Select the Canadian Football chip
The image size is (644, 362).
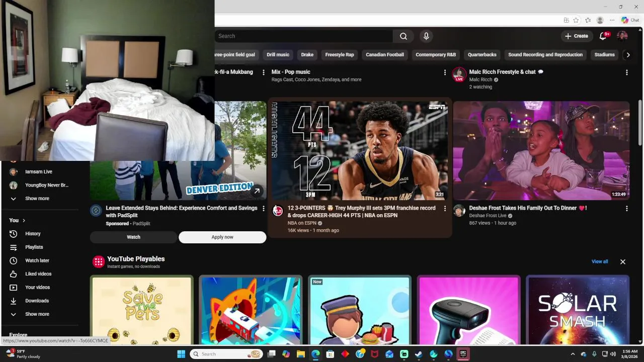[x=385, y=55]
